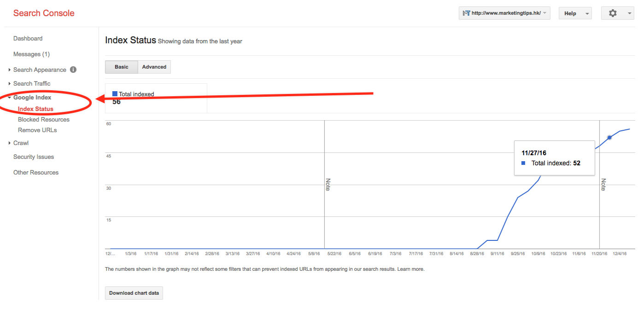Screen dimensions: 644x309
Task: Open the Help dropdown menu
Action: click(x=575, y=13)
